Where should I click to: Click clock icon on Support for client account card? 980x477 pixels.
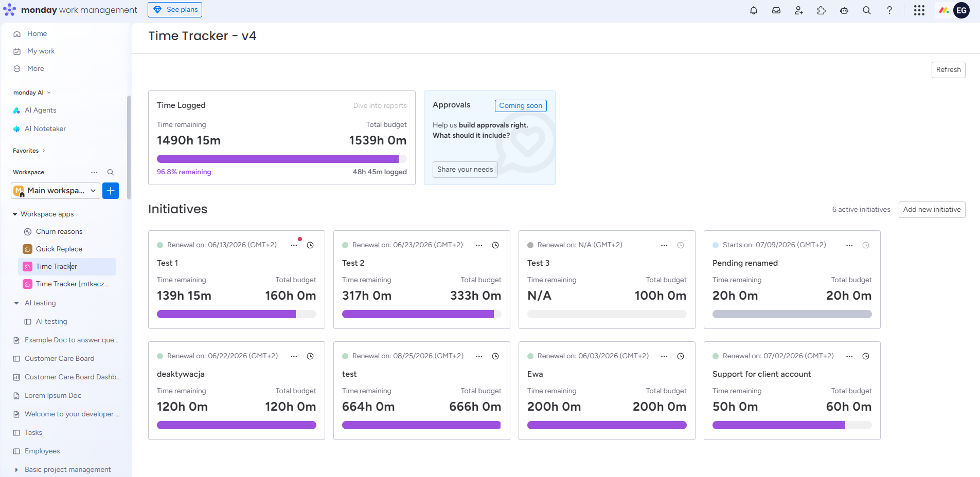click(x=866, y=356)
